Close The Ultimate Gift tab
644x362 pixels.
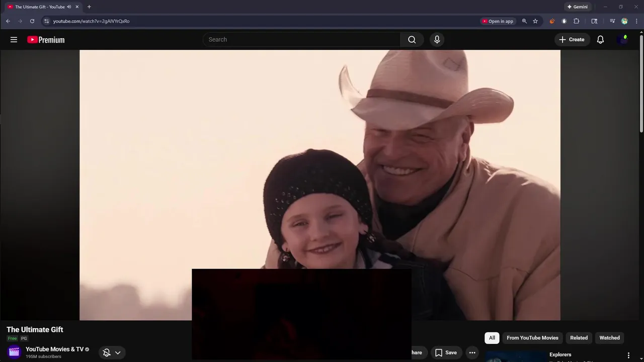point(77,7)
